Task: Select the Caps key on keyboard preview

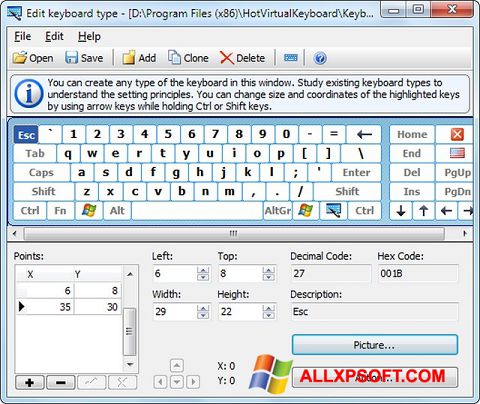Action: pyautogui.click(x=41, y=173)
